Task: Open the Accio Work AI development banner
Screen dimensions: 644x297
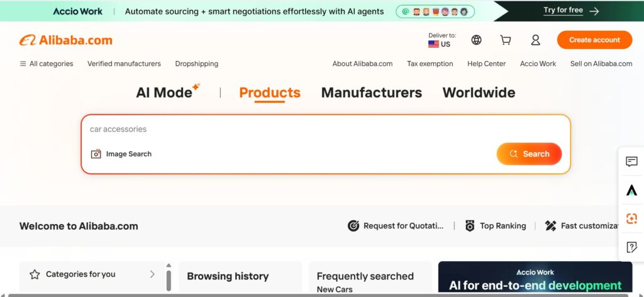Action: click(535, 277)
